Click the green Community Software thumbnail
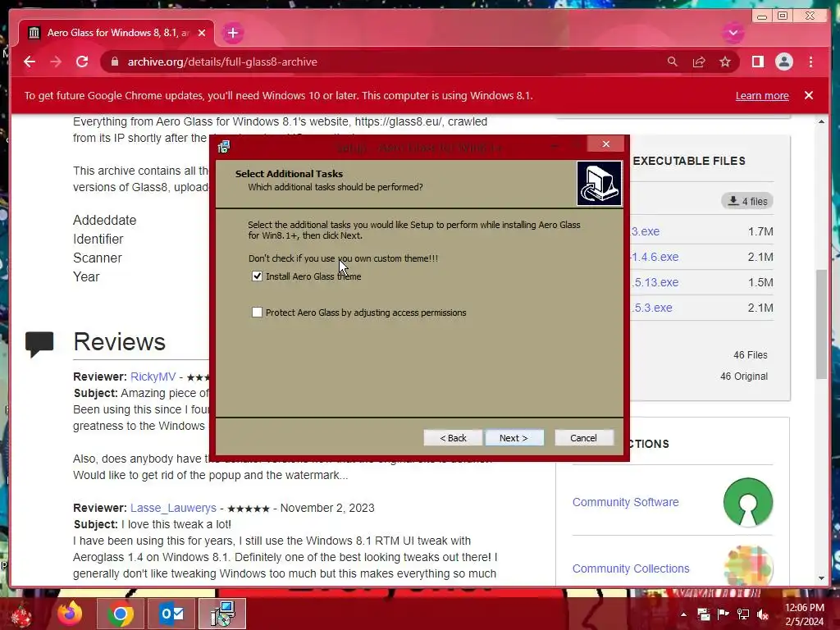 (x=748, y=502)
